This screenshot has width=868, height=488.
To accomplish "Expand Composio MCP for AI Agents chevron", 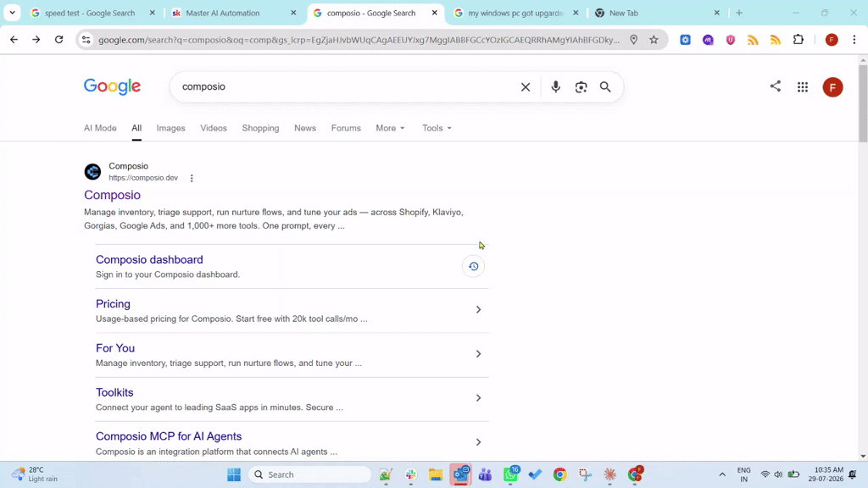I will pyautogui.click(x=478, y=442).
